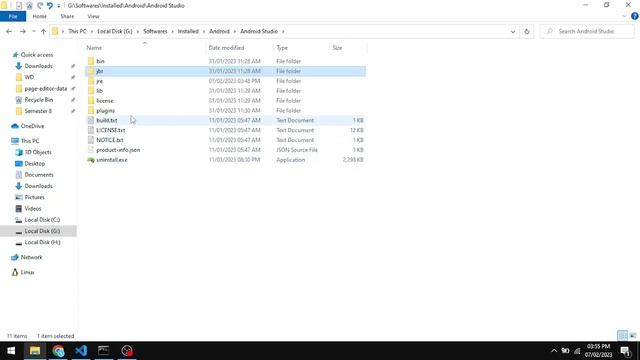The image size is (640, 360).
Task: Switch to the Home ribbon tab
Action: pos(40,16)
